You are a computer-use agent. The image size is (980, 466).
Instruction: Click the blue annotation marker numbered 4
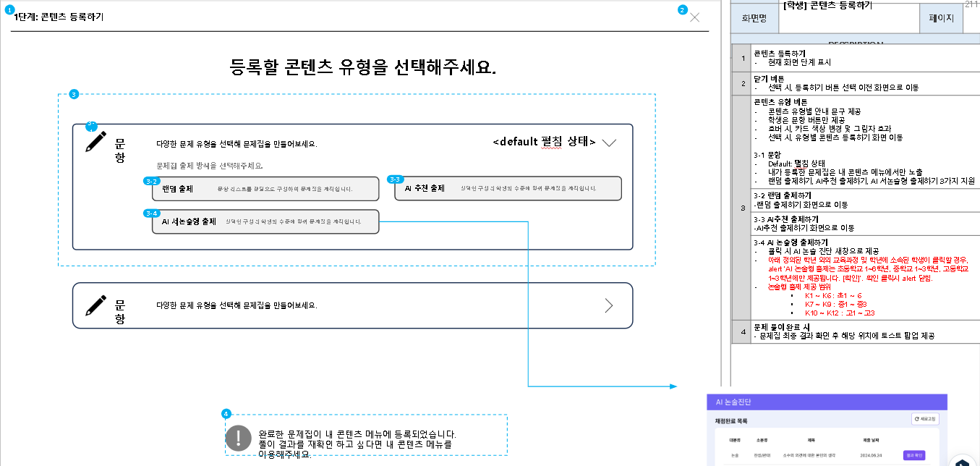pyautogui.click(x=226, y=414)
